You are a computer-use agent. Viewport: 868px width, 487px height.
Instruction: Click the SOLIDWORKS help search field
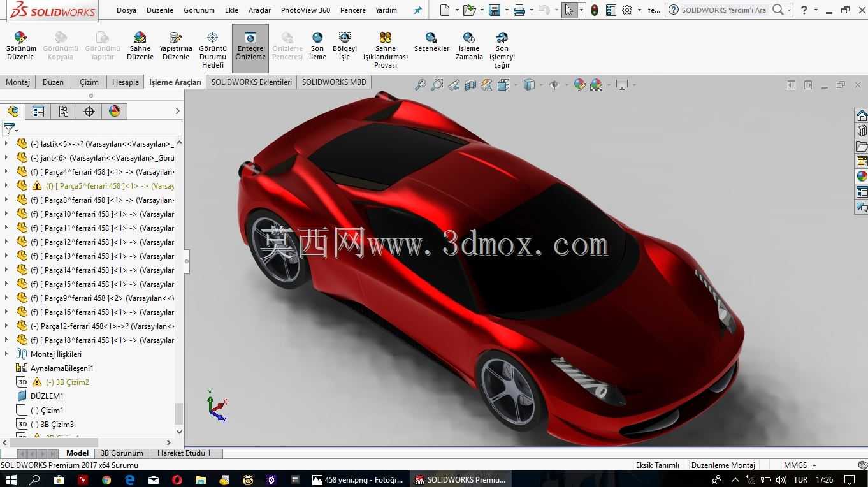[x=724, y=10]
